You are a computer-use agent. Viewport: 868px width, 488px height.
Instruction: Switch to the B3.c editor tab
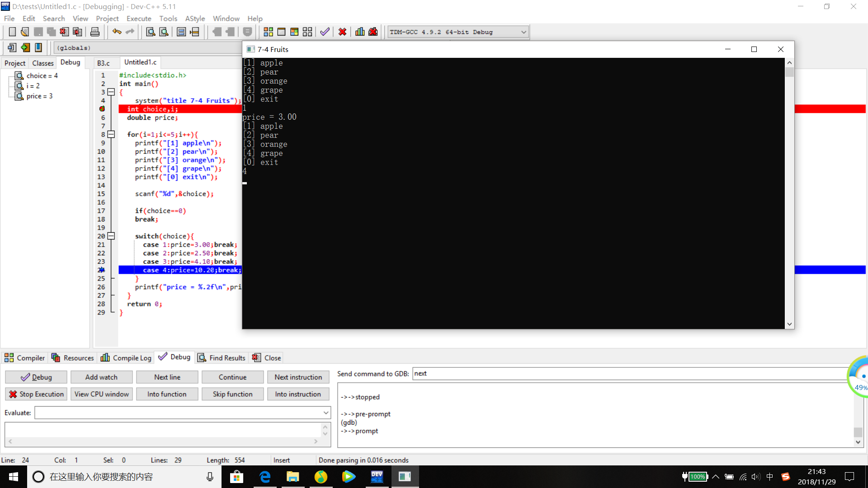click(x=104, y=63)
